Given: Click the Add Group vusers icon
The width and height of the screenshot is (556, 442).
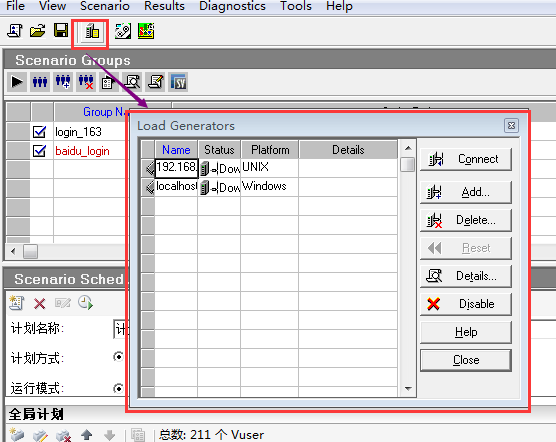Looking at the screenshot, I should coord(63,82).
